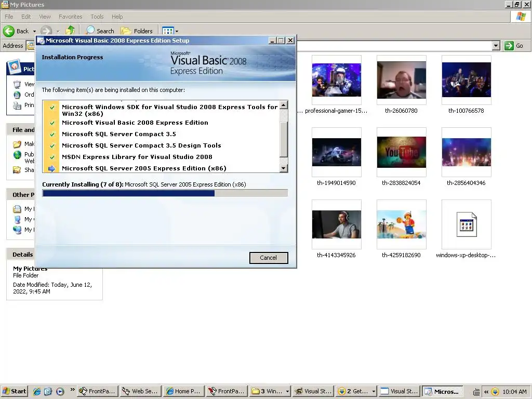Click the setup title bar icon
This screenshot has height=399, width=532.
pyautogui.click(x=41, y=41)
